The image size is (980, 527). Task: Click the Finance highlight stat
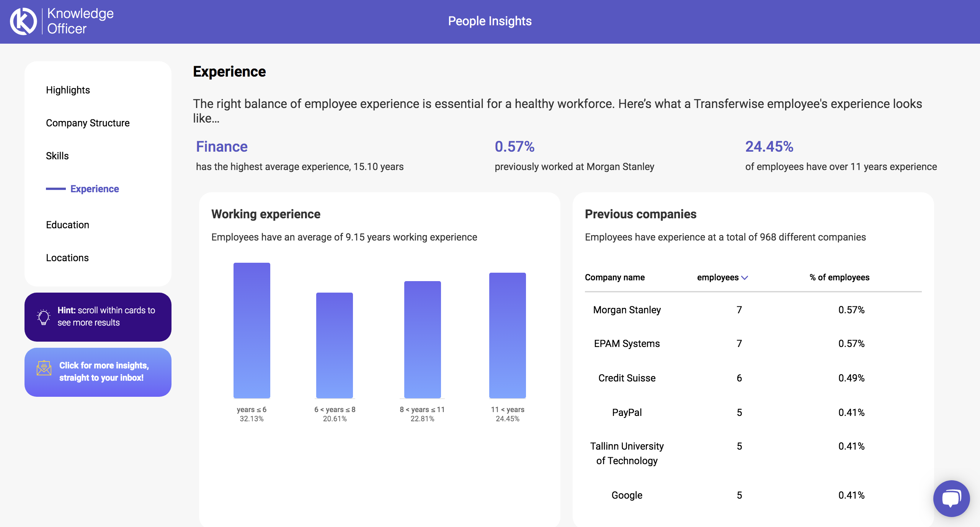click(222, 146)
